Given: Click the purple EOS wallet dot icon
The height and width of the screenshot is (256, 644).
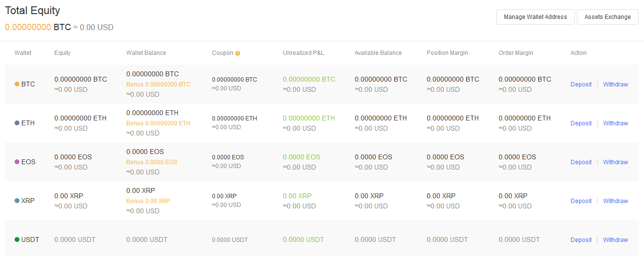Looking at the screenshot, I should (17, 162).
